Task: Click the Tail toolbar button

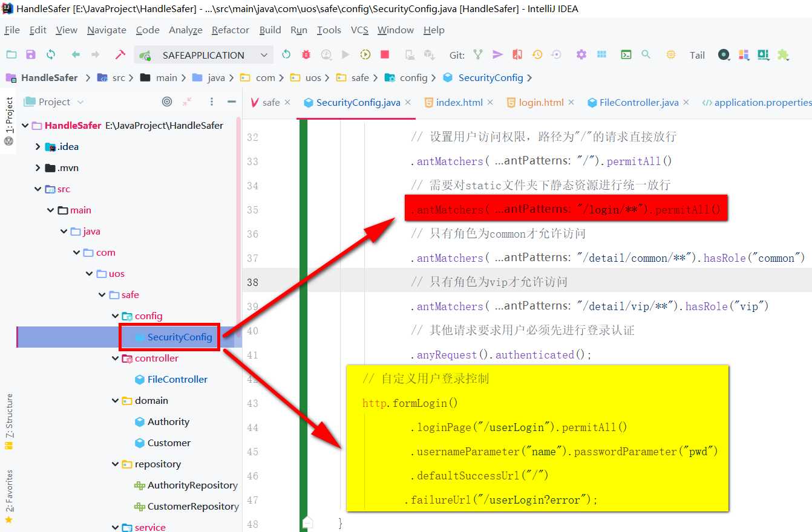Action: click(697, 55)
